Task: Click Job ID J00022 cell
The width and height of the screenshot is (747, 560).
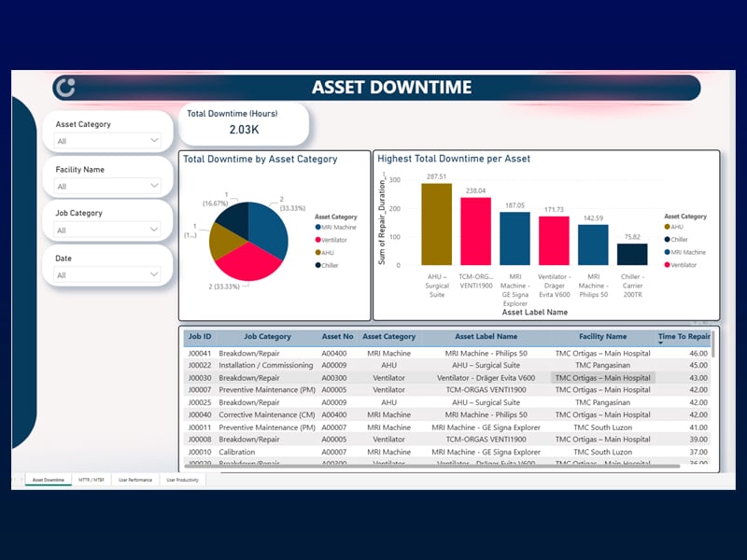Action: tap(200, 365)
